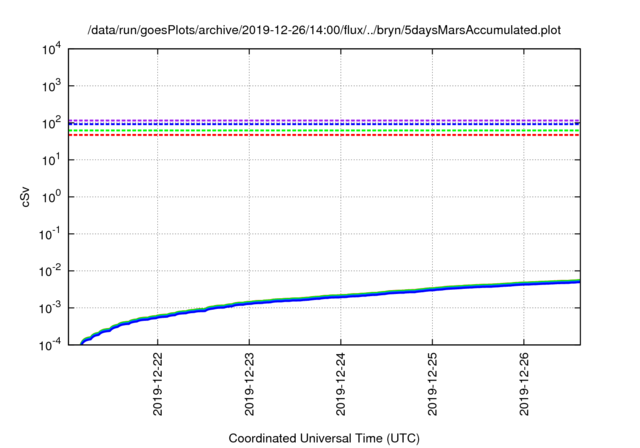Click the 2019-12-23 date tick label
This screenshot has height=448, width=640.
[249, 384]
